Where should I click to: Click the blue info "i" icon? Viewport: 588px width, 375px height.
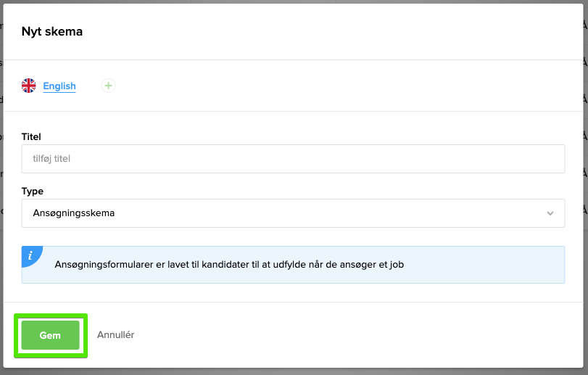tap(30, 255)
